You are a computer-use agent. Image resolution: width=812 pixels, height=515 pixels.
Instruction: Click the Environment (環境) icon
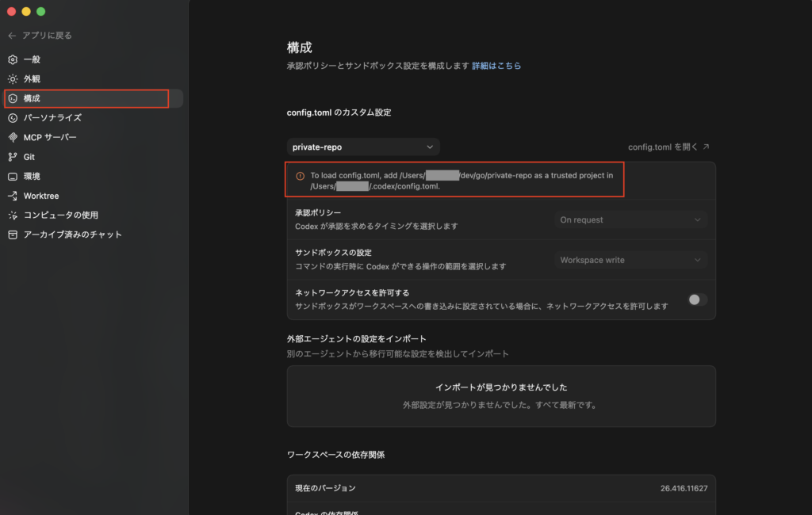[13, 176]
